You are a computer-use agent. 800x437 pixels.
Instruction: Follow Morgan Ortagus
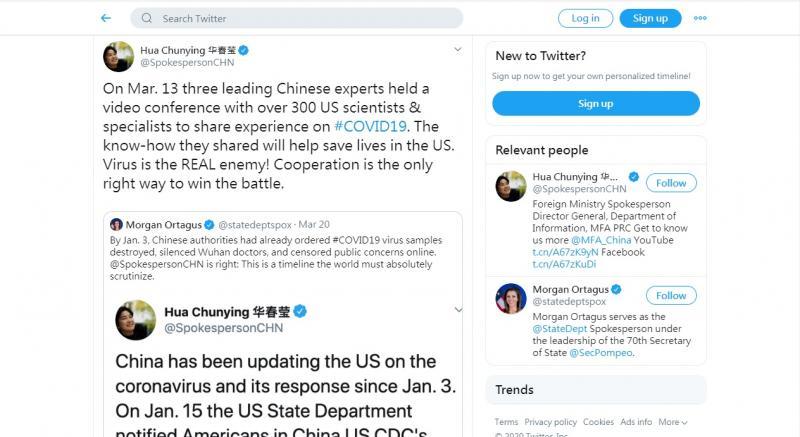pos(671,295)
